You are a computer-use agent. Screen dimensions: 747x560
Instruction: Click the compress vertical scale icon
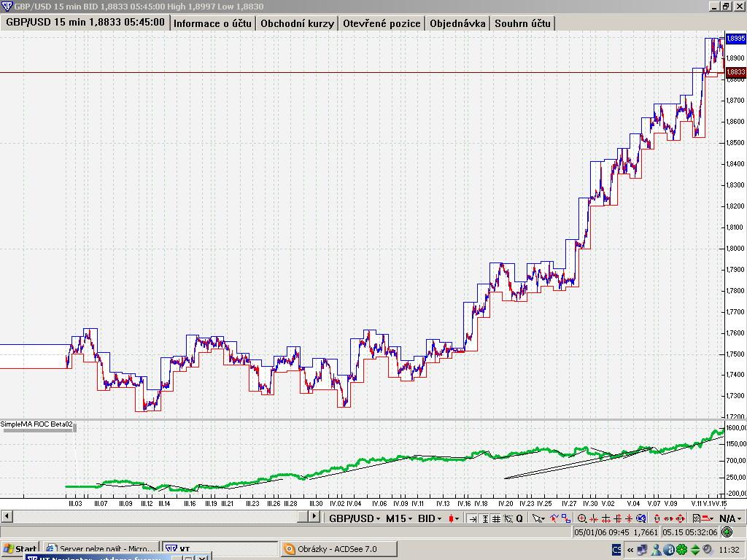629,518
